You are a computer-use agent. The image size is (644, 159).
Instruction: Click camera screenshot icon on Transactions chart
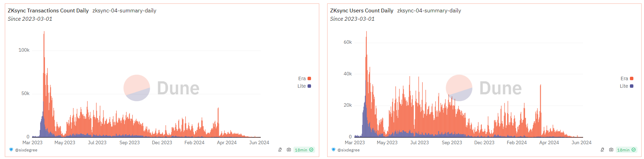(289, 150)
